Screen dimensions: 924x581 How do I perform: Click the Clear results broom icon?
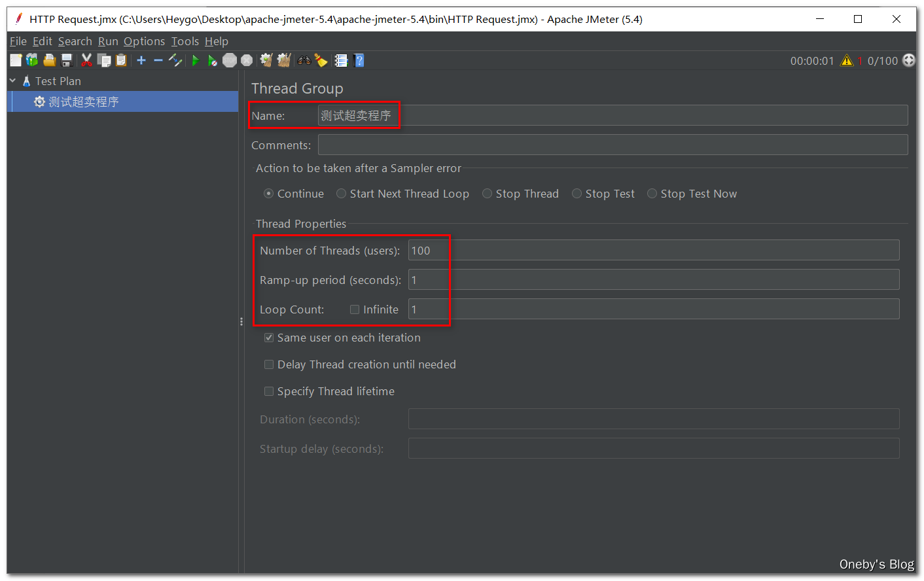click(266, 60)
